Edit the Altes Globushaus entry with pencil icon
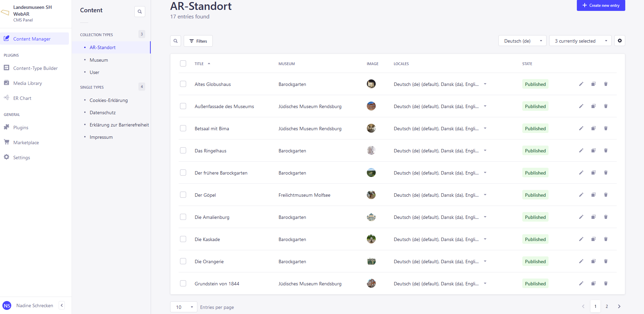Image resolution: width=644 pixels, height=314 pixels. [581, 84]
